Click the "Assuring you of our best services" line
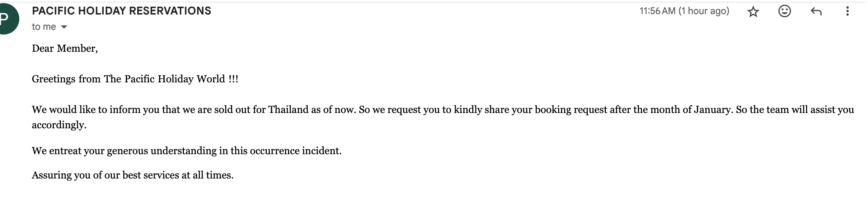 tap(132, 175)
